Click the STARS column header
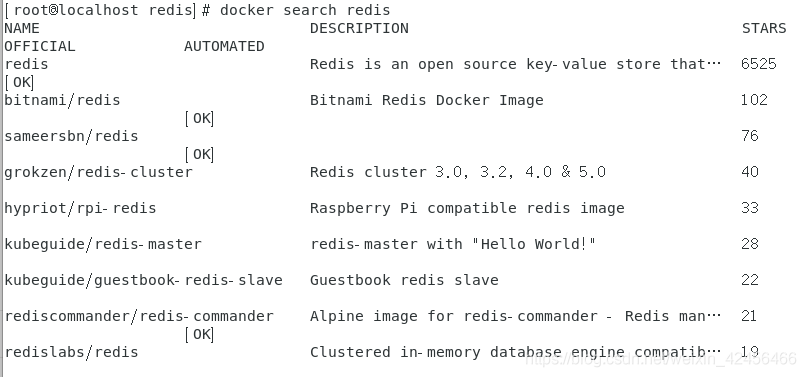This screenshot has height=377, width=806. [x=764, y=28]
